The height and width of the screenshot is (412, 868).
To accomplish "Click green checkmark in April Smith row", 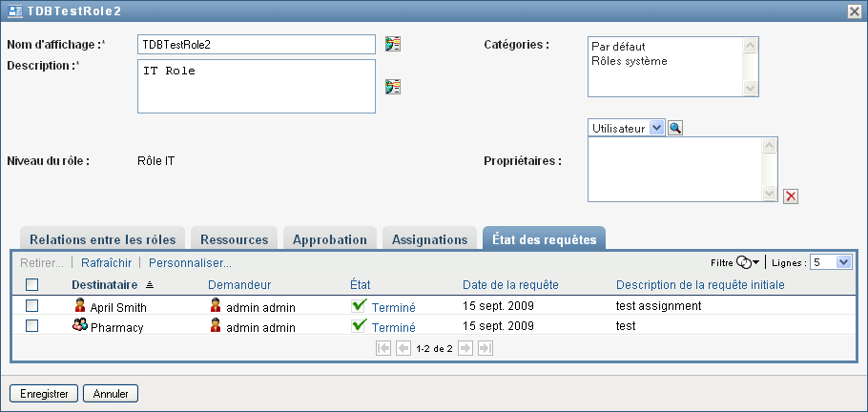I will tap(360, 305).
